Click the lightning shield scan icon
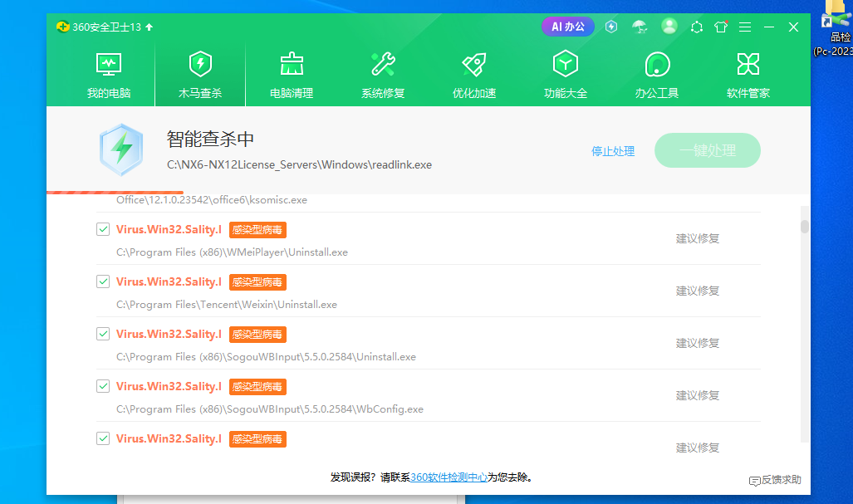This screenshot has height=504, width=853. 121,150
